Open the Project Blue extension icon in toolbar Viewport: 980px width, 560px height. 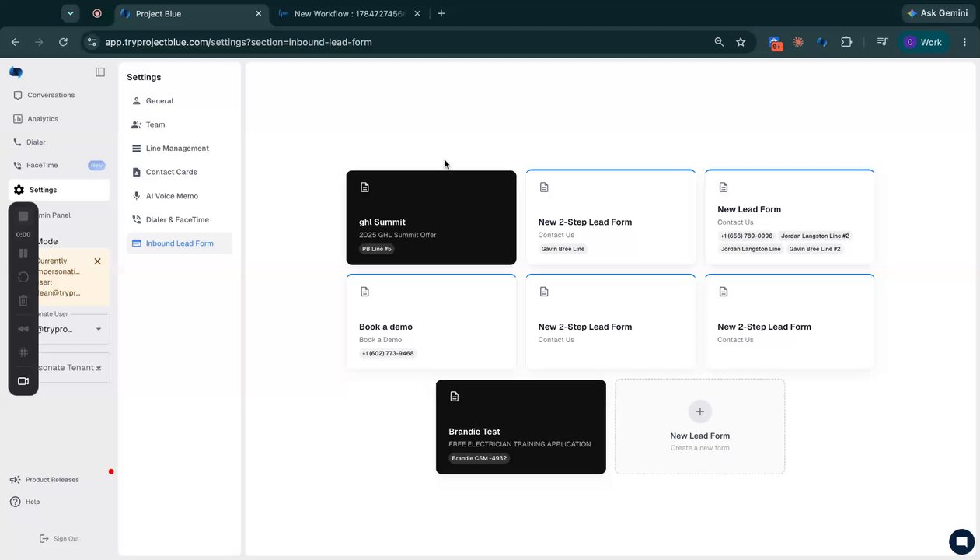click(822, 42)
